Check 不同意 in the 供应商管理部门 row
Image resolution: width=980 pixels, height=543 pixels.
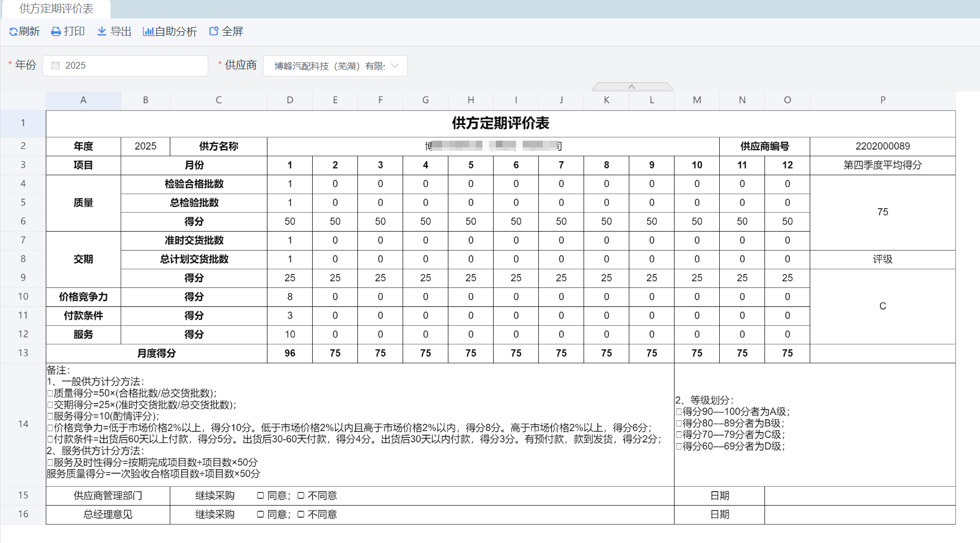301,496
